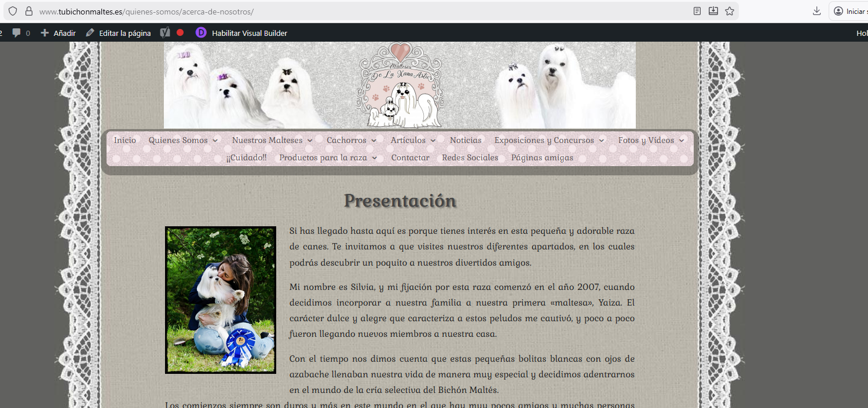Click Editar la página in admin bar
This screenshot has width=868, height=408.
119,33
